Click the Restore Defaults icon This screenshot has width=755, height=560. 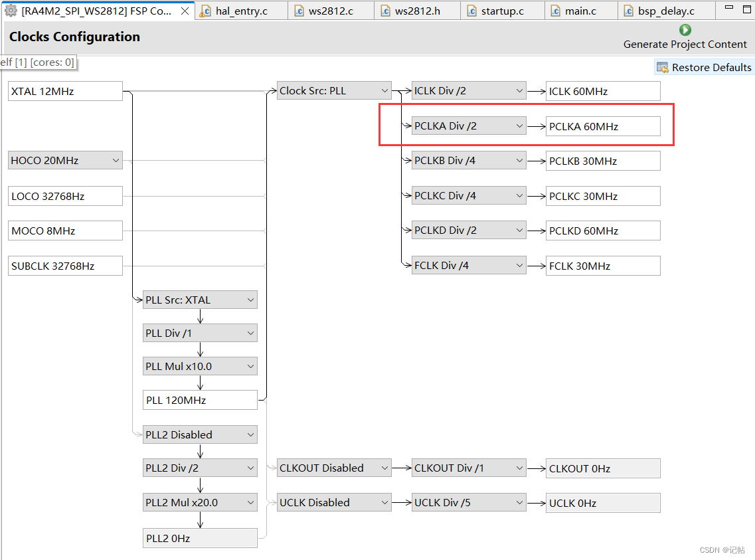click(663, 67)
